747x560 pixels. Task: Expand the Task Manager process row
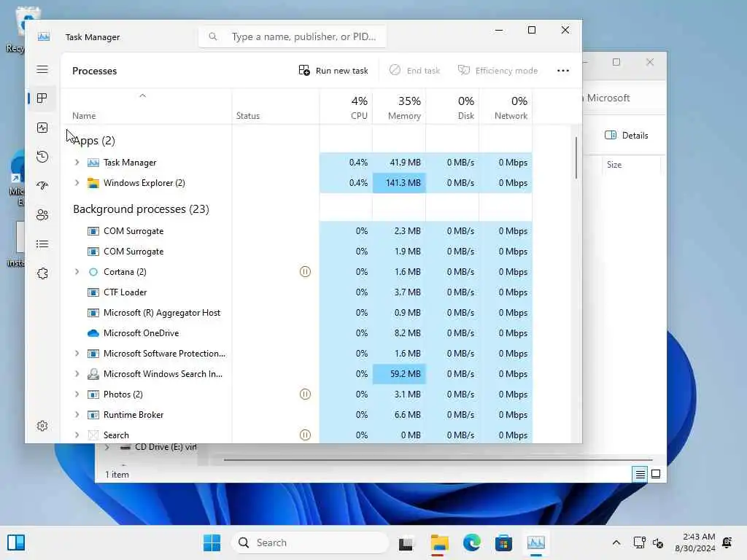(77, 163)
